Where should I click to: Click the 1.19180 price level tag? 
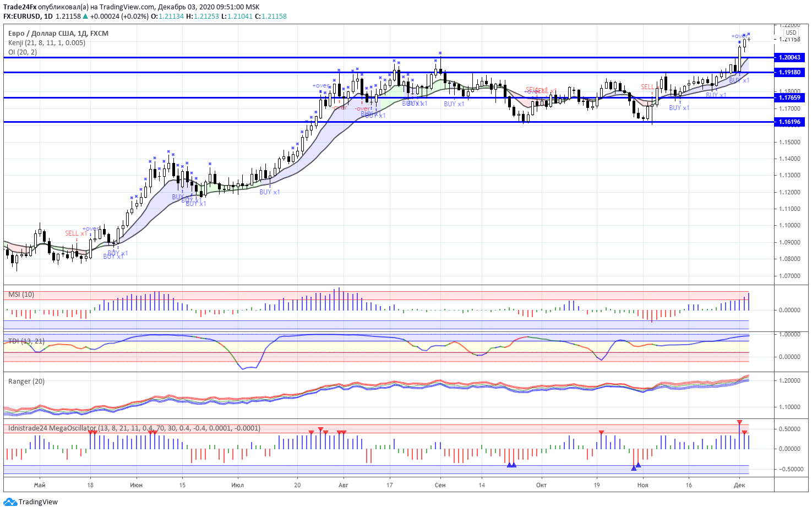coord(789,72)
